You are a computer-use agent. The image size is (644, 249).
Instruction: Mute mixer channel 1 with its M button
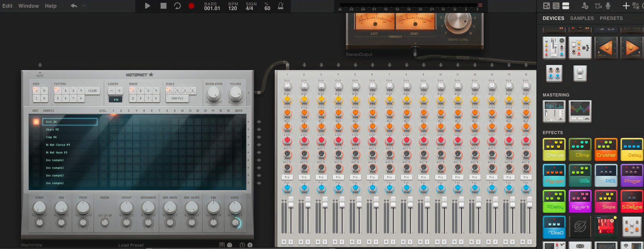284,242
